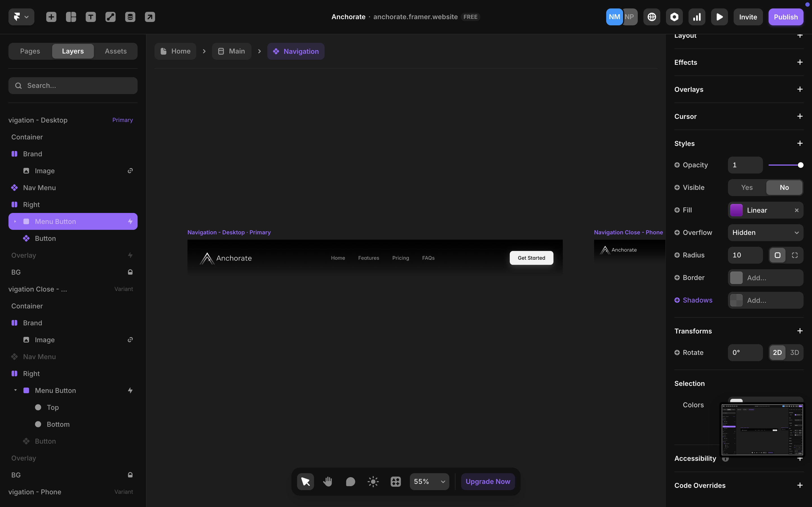
Task: Open the CMS database icon
Action: coord(130,17)
